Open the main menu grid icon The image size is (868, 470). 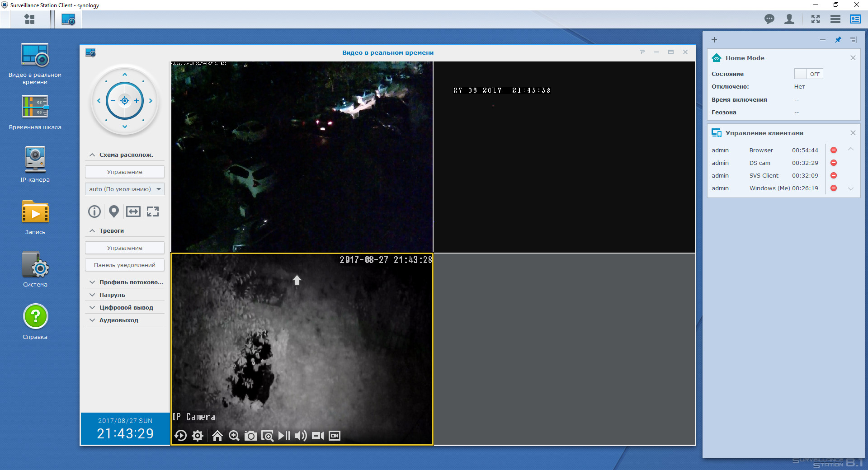(30, 19)
